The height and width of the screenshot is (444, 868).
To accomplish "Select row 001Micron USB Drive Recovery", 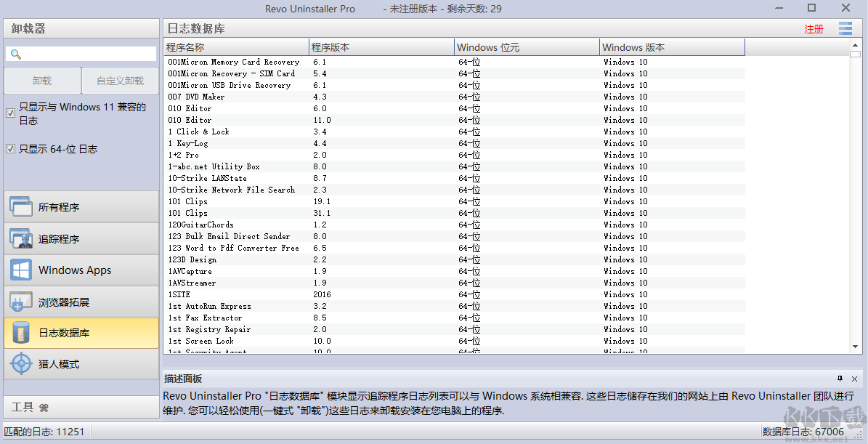I will 455,85.
